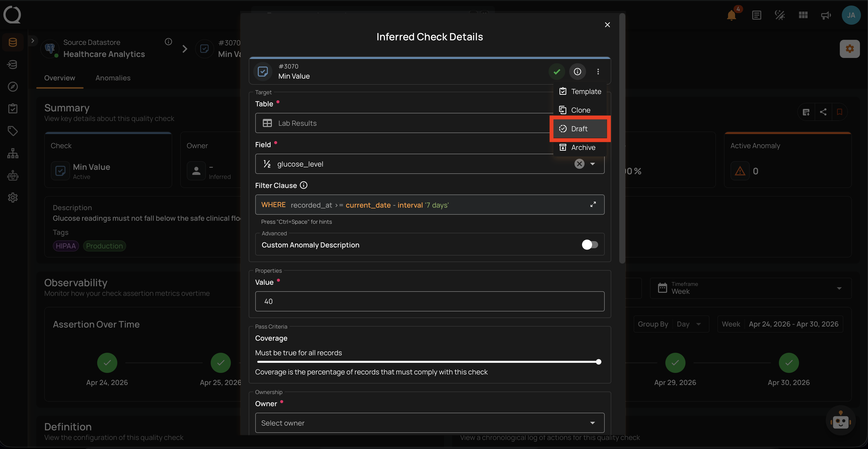Viewport: 868px width, 449px height.
Task: Open the enrichment layers icon in sidebar
Action: point(13,65)
